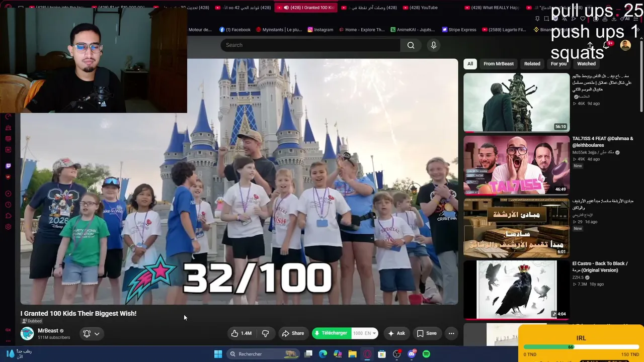Like the video with thumbs-up 1.4M
This screenshot has width=644, height=362.
pos(241,333)
